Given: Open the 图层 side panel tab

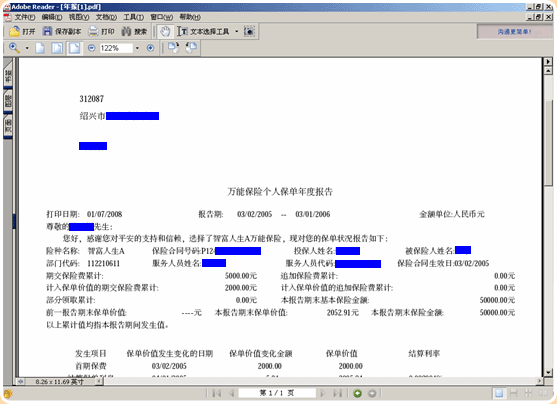Looking at the screenshot, I should pos(8,101).
